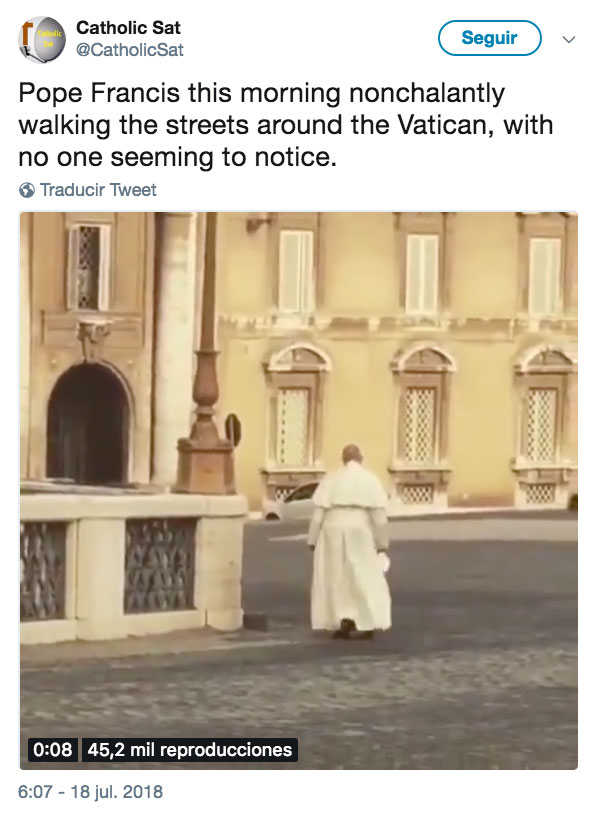The width and height of the screenshot is (594, 814).
Task: Click the arched doorway in the video frame
Action: (x=87, y=424)
